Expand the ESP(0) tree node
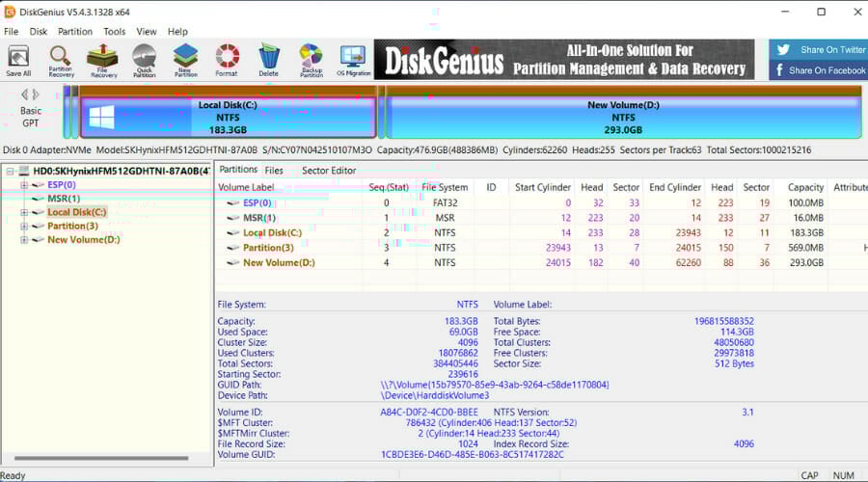868x482 pixels. [24, 185]
